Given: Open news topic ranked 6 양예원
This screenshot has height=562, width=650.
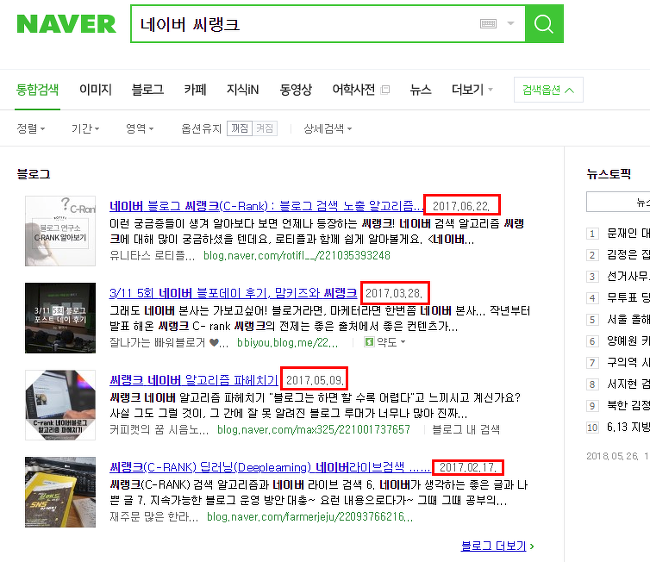Looking at the screenshot, I should pyautogui.click(x=628, y=341).
